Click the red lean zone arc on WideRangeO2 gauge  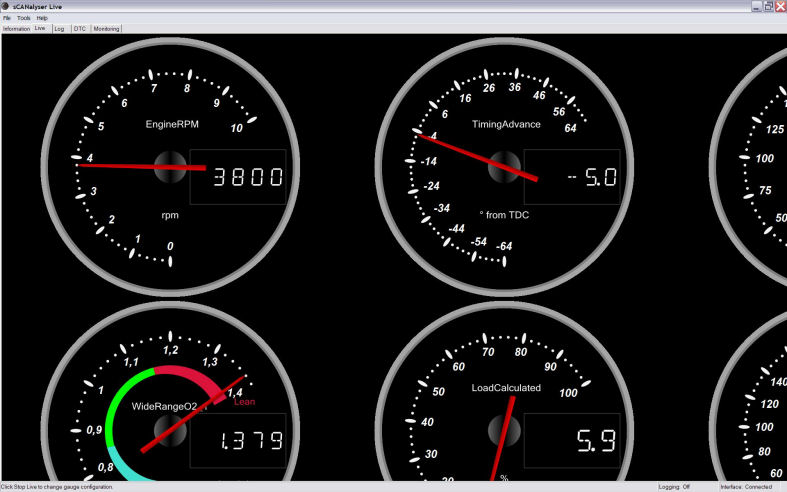(x=193, y=377)
